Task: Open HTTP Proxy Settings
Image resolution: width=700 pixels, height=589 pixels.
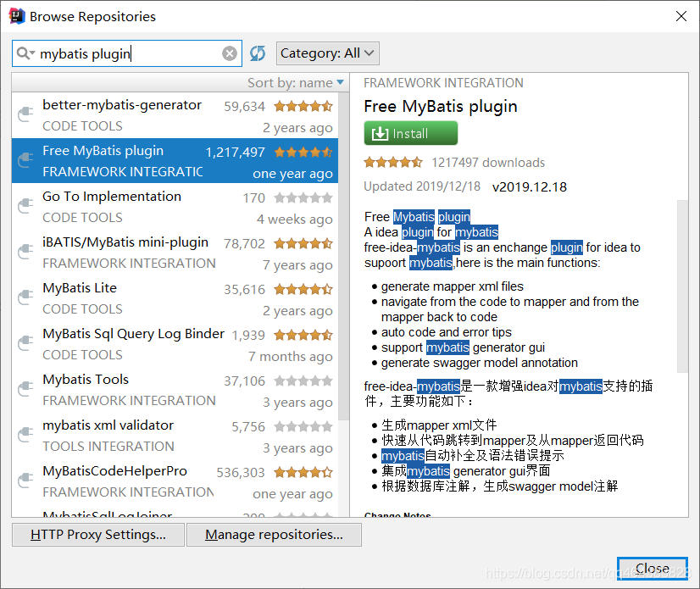Action: click(x=98, y=535)
